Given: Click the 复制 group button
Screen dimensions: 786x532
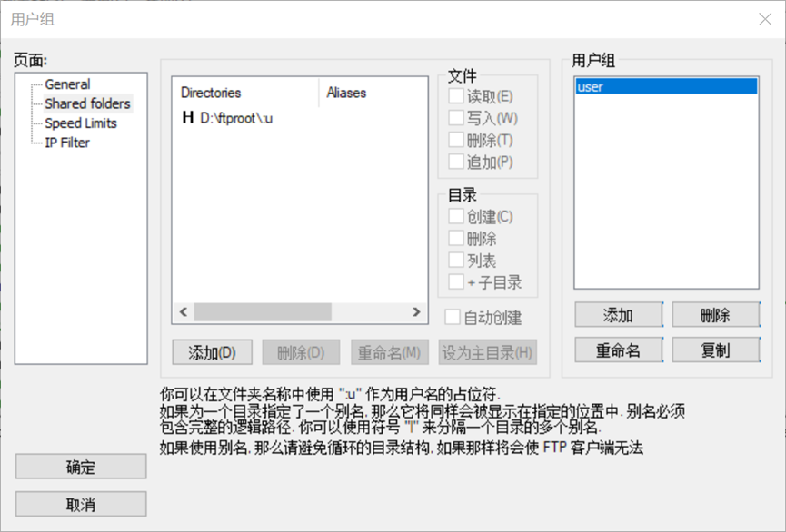Looking at the screenshot, I should click(715, 350).
